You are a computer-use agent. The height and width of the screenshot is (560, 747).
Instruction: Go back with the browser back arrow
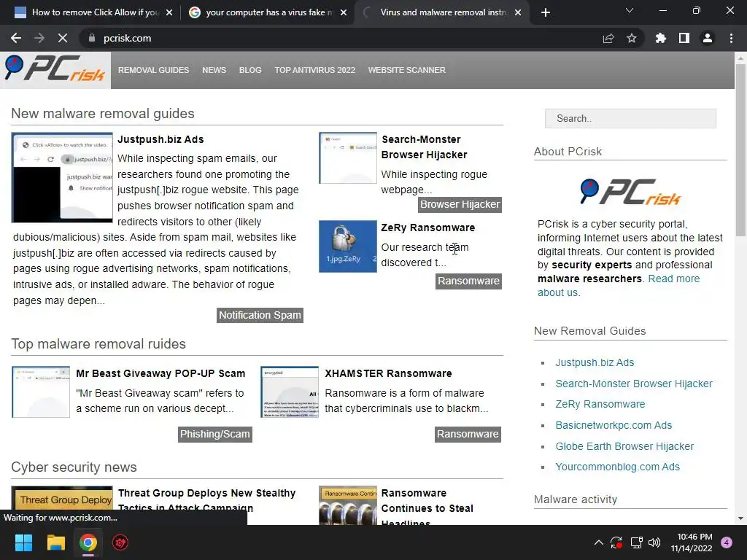click(x=16, y=38)
